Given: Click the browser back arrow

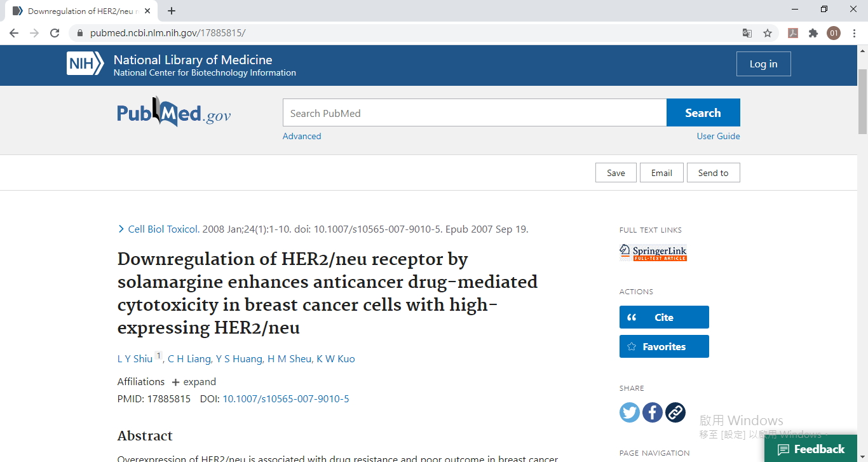Looking at the screenshot, I should tap(14, 33).
